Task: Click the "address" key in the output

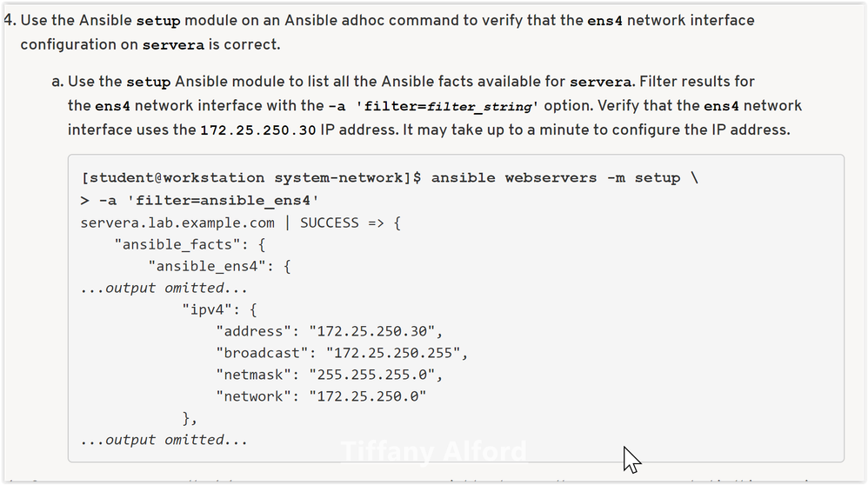Action: click(x=254, y=331)
